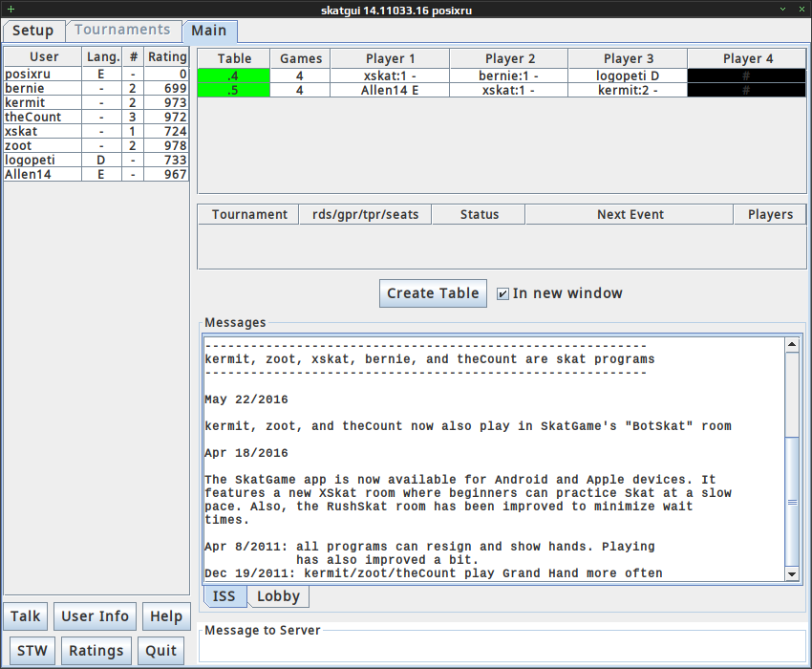Click the User Info button
812x669 pixels.
95,616
